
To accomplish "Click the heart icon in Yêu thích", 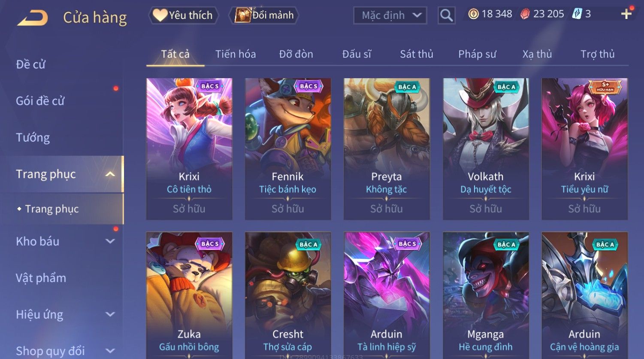I will pyautogui.click(x=160, y=15).
